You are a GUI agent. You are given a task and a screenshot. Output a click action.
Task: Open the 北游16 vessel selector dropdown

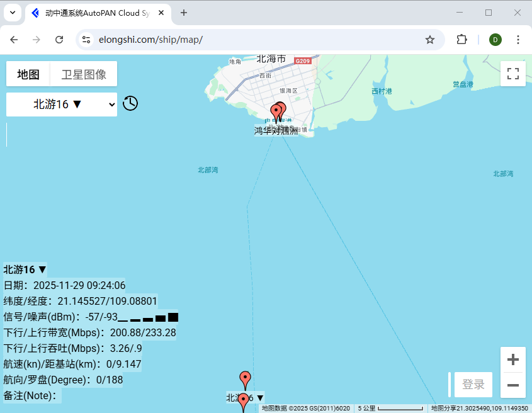[61, 103]
